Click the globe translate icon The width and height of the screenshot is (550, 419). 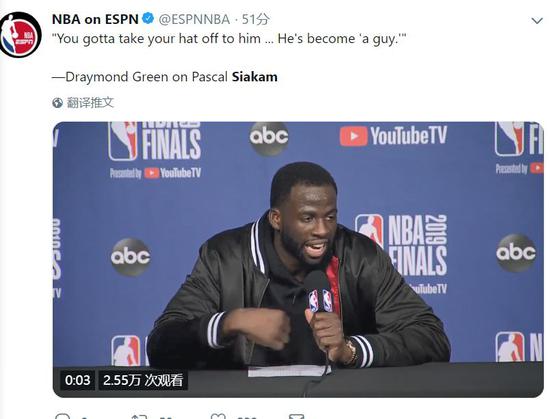coord(58,103)
